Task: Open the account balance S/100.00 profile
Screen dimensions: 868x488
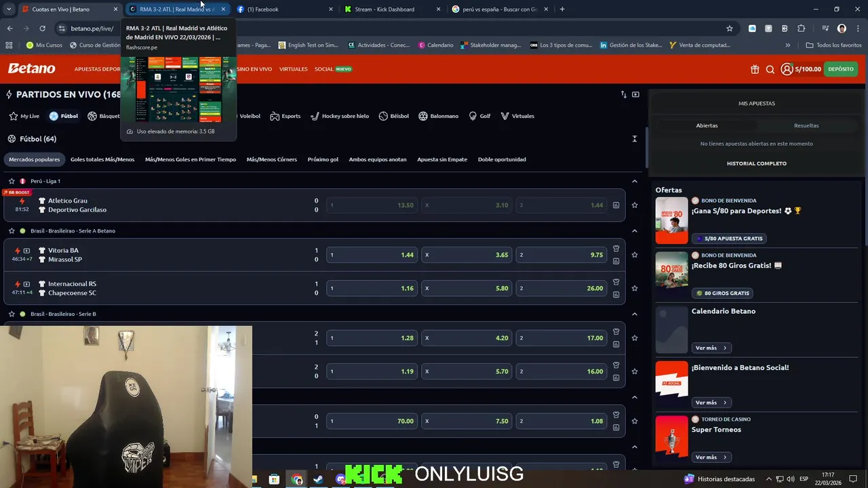Action: tap(801, 69)
